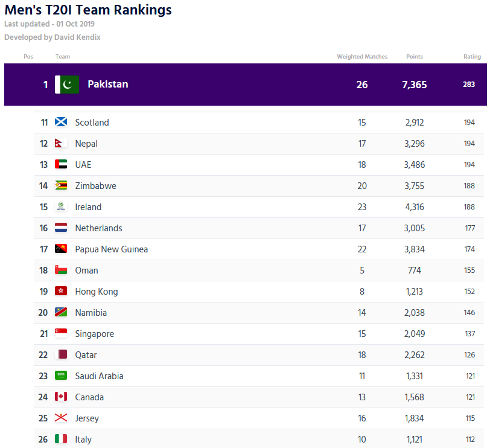Screen dimensions: 490x448
Task: Click the Rating column header
Action: 472,57
